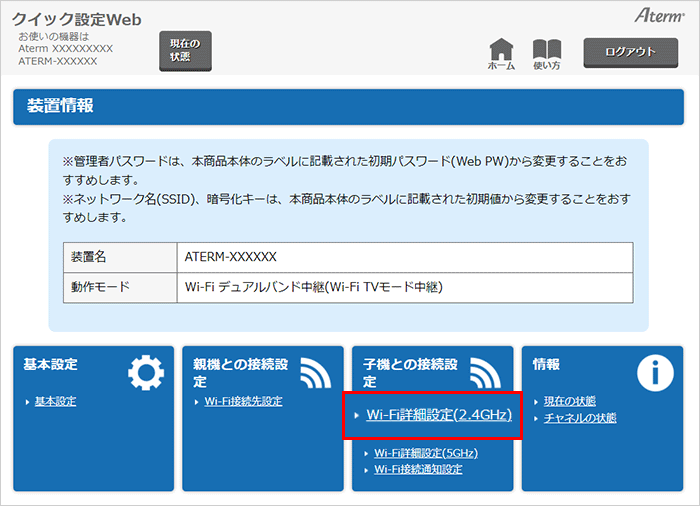Screen dimensions: 700x506
Task: Open Wi-Fi詳細設定(2.4GHz) link
Action: click(439, 414)
